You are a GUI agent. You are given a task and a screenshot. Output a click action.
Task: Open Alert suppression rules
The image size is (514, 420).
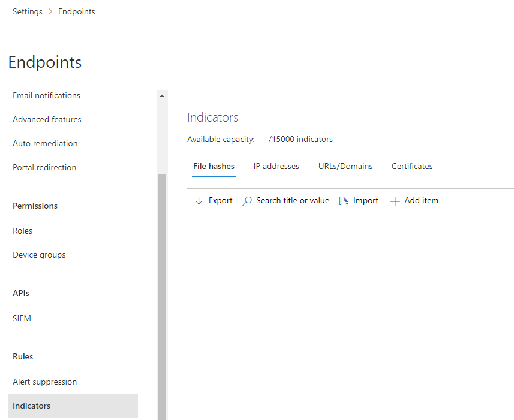click(x=44, y=382)
